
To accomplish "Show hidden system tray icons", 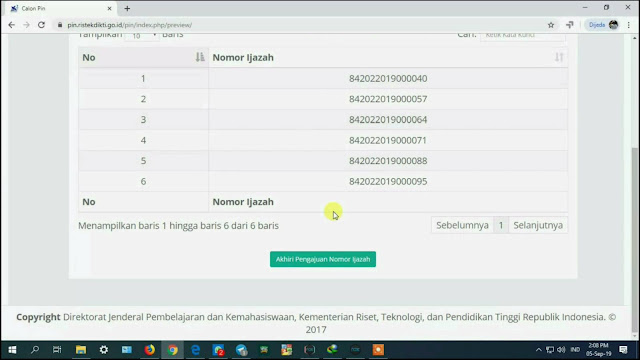I will (539, 350).
